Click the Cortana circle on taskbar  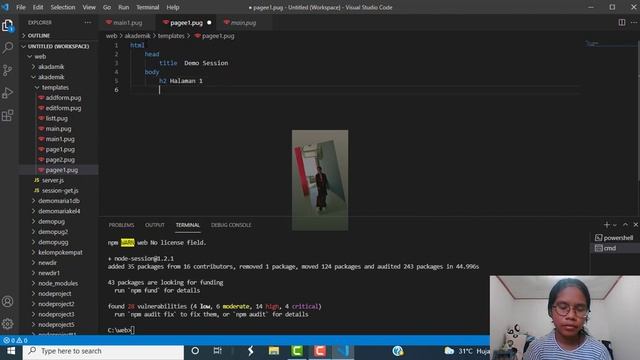(x=195, y=351)
